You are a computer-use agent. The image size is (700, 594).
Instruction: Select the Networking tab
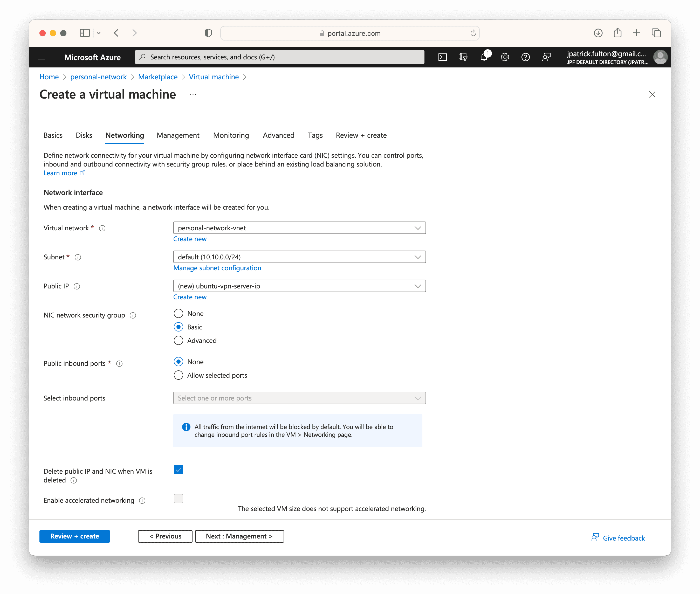coord(125,135)
